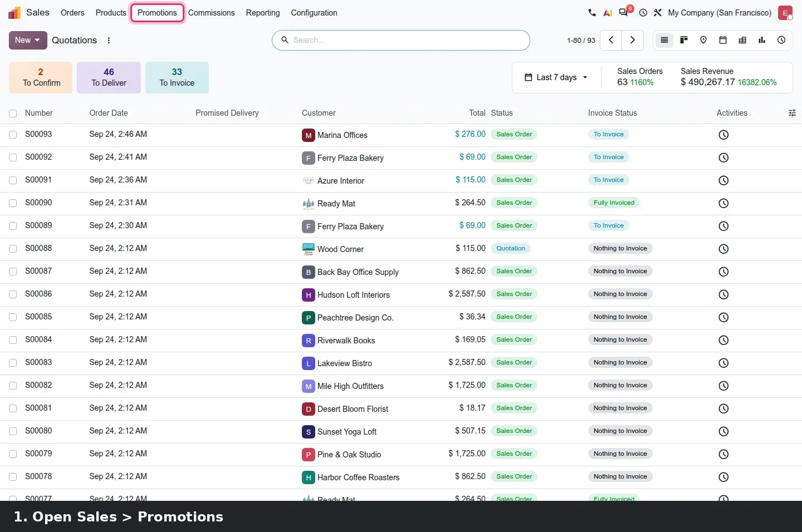Open the Promotions menu
The width and height of the screenshot is (802, 532).
[x=157, y=13]
